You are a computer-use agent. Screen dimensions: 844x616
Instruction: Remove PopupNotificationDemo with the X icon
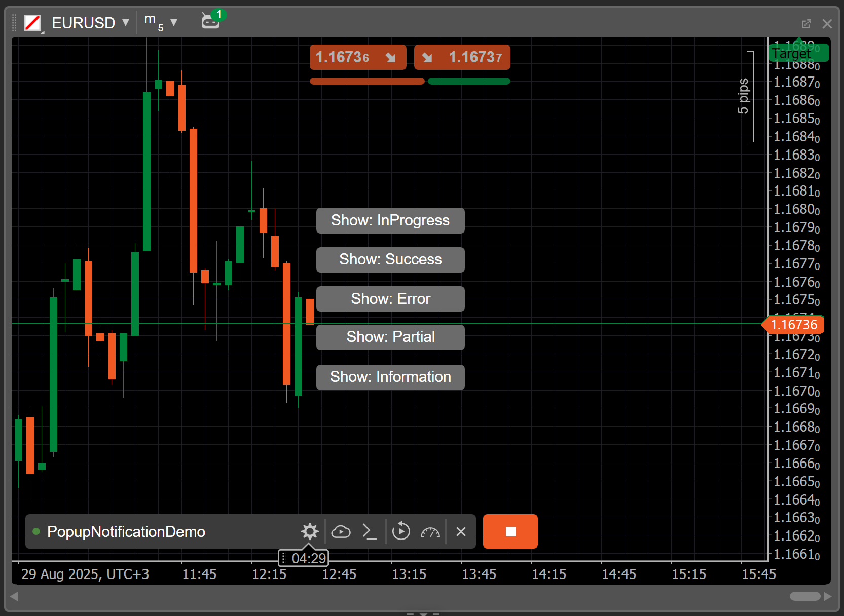[461, 531]
